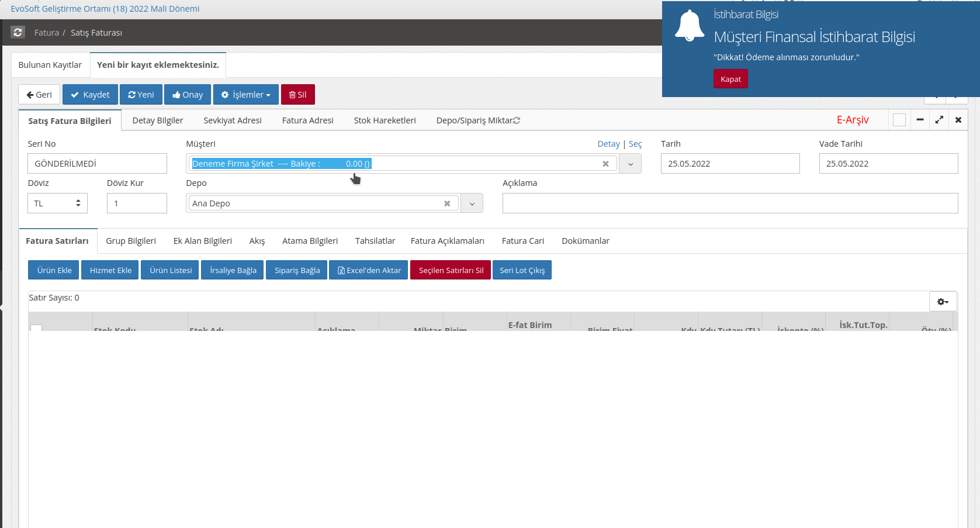This screenshot has width=980, height=528.
Task: Check the select-all rows checkbox in grid header
Action: (x=36, y=328)
